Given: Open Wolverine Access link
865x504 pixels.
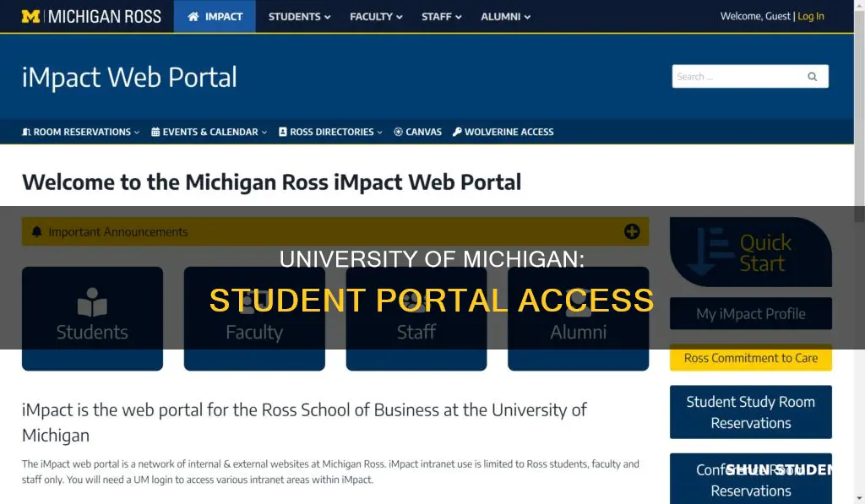Looking at the screenshot, I should pos(503,132).
